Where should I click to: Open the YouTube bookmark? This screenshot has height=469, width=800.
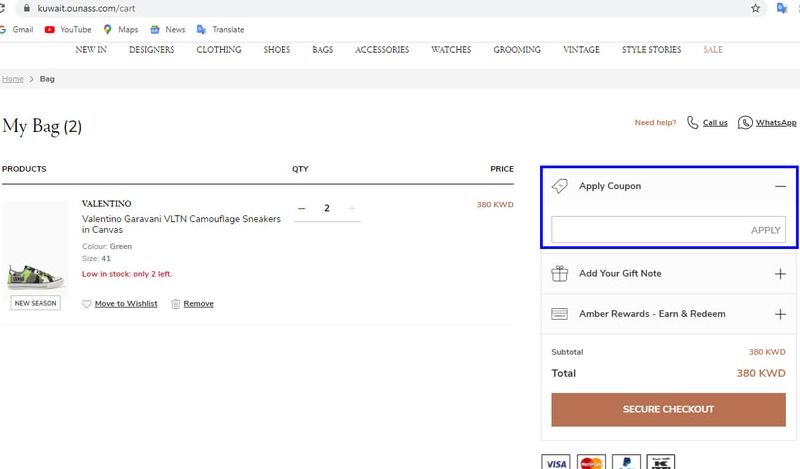point(68,30)
